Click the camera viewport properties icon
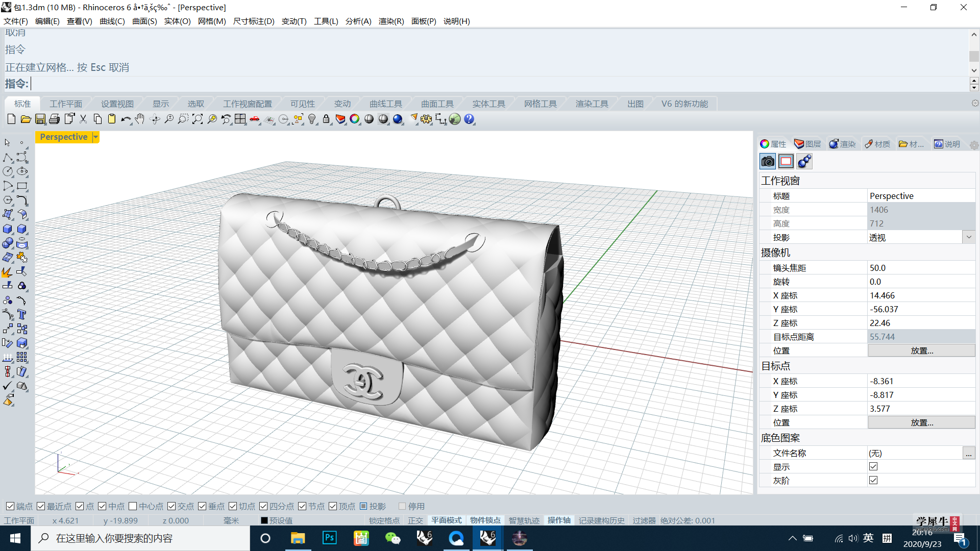 click(x=768, y=161)
